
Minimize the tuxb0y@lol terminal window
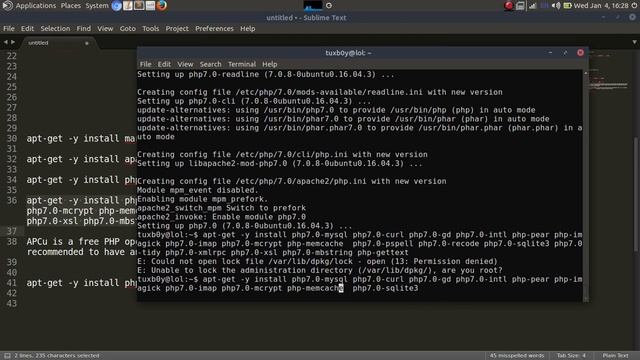tap(550, 53)
